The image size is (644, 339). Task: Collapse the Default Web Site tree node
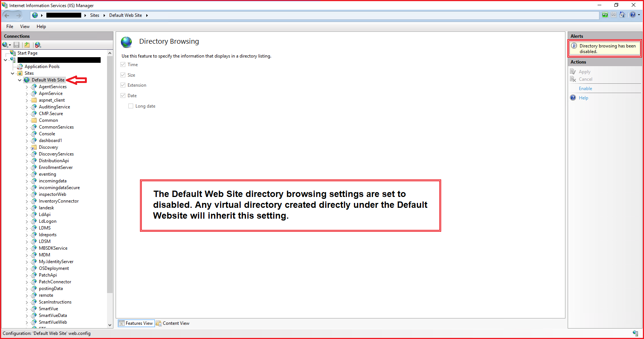tap(20, 80)
